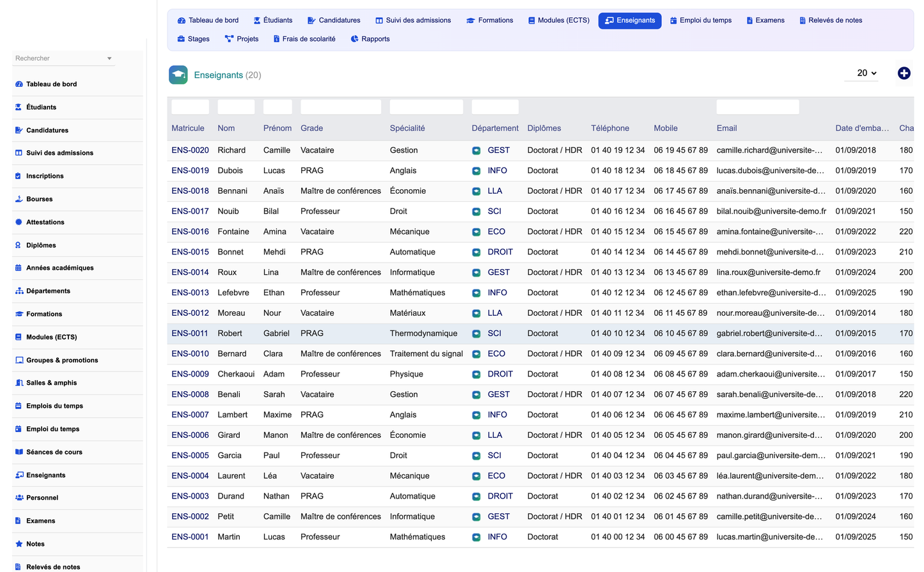Click the Groupes & promotions sidebar icon
This screenshot has height=572, width=924.
19,360
